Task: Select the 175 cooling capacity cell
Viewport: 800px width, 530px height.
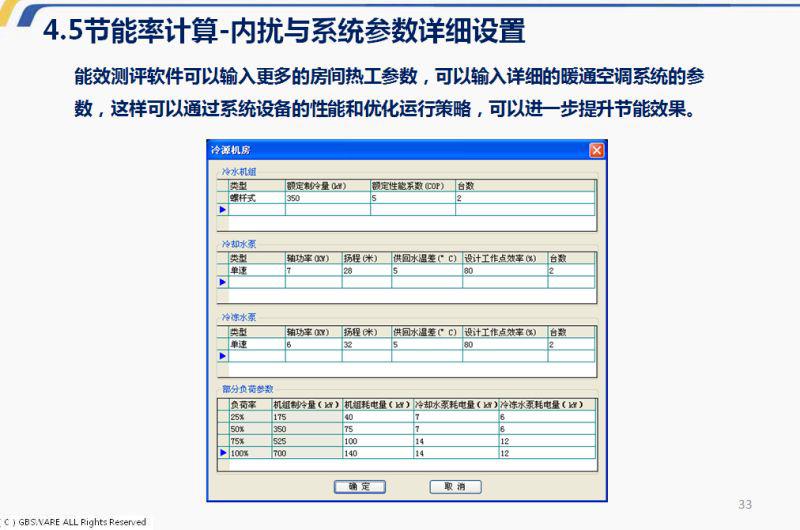Action: click(307, 417)
